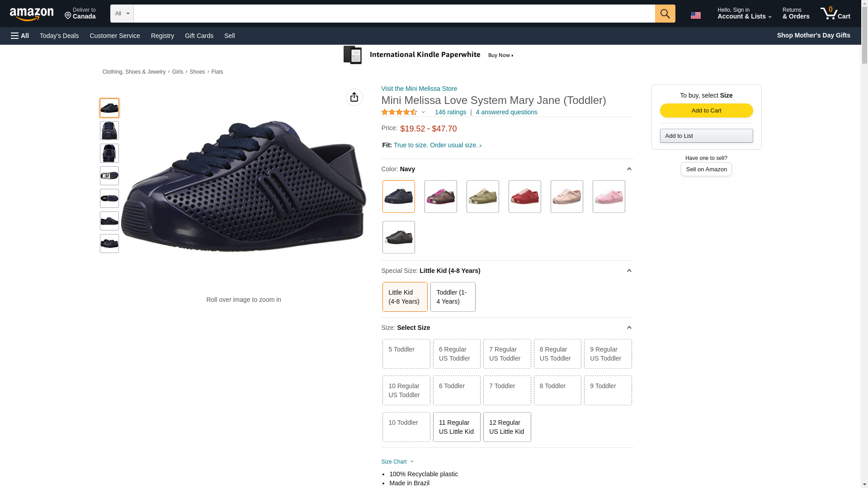Open the shopping cart
This screenshot has height=488, width=868.
coord(835,14)
